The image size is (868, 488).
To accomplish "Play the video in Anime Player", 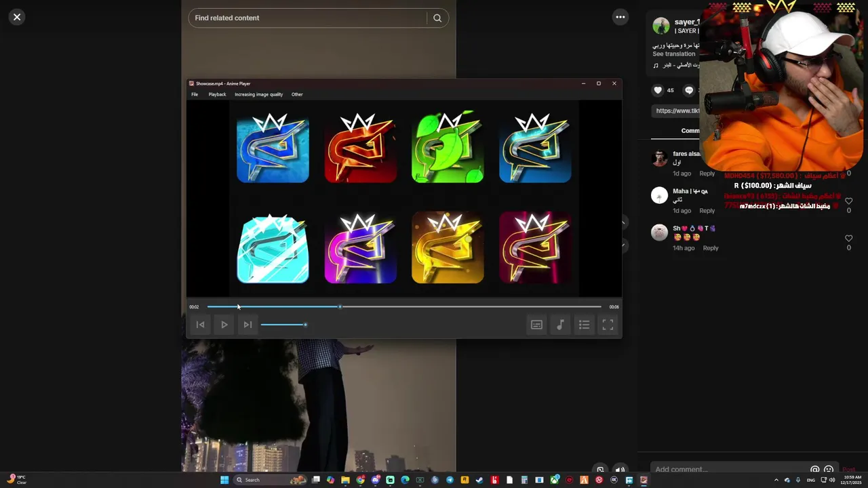I will [x=224, y=325].
